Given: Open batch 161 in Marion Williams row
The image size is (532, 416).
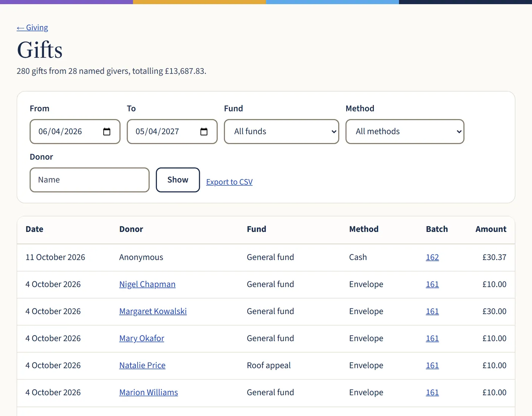Looking at the screenshot, I should pyautogui.click(x=432, y=392).
